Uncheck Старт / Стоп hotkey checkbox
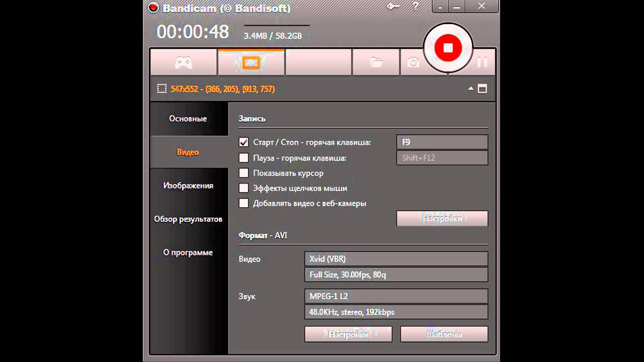This screenshot has width=644, height=362. pyautogui.click(x=244, y=142)
